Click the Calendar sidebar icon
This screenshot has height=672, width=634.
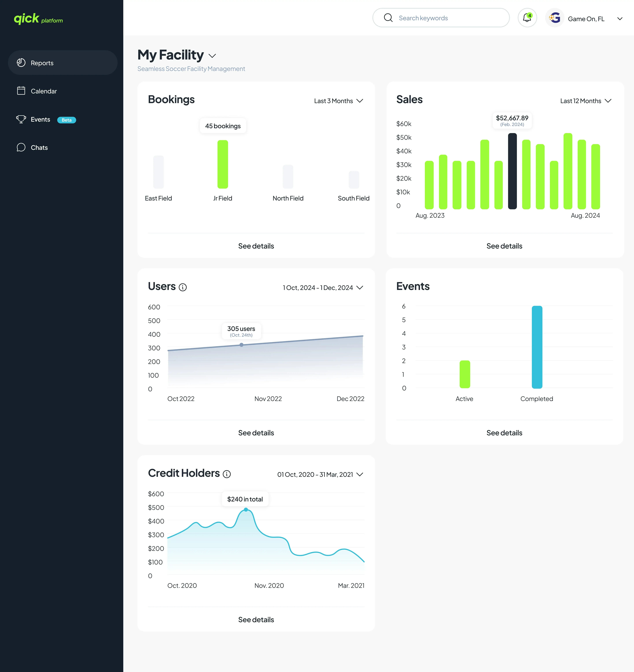[x=21, y=91]
